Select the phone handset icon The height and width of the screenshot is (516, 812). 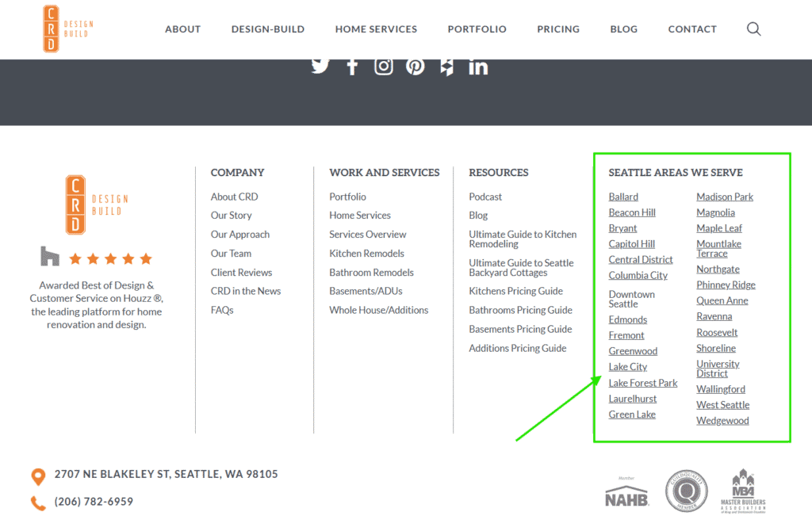point(38,501)
